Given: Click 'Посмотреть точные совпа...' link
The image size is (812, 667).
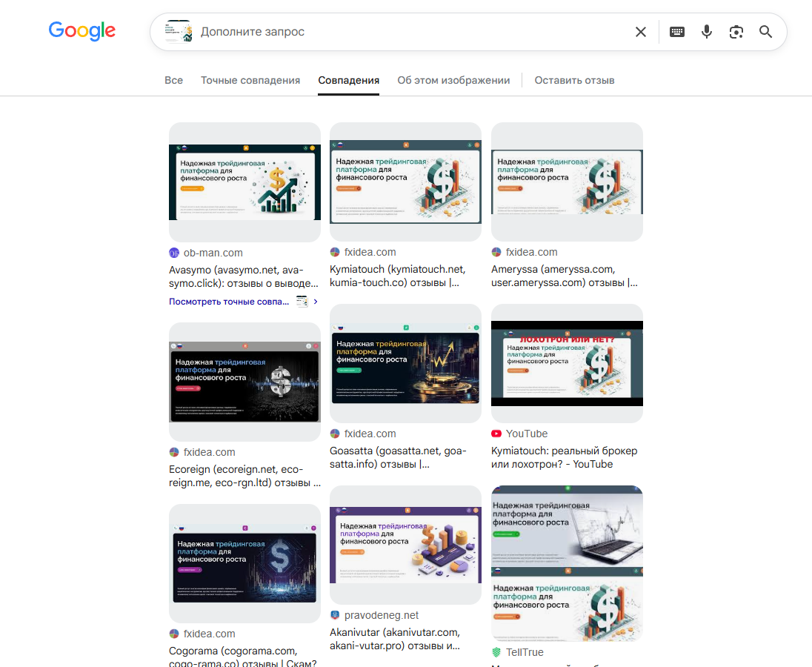Looking at the screenshot, I should click(x=229, y=302).
